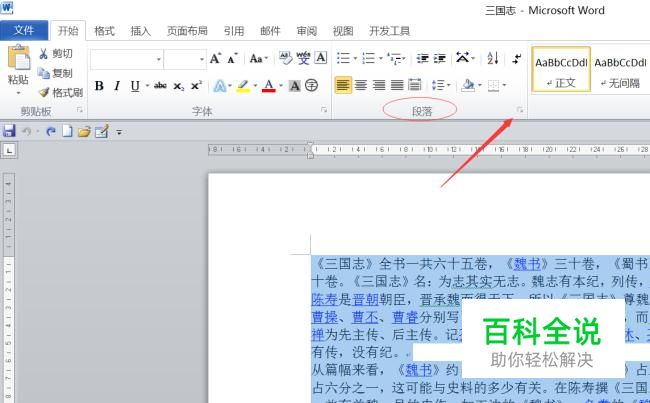
Task: Click the Subscript x₂ icon
Action: pyautogui.click(x=178, y=86)
